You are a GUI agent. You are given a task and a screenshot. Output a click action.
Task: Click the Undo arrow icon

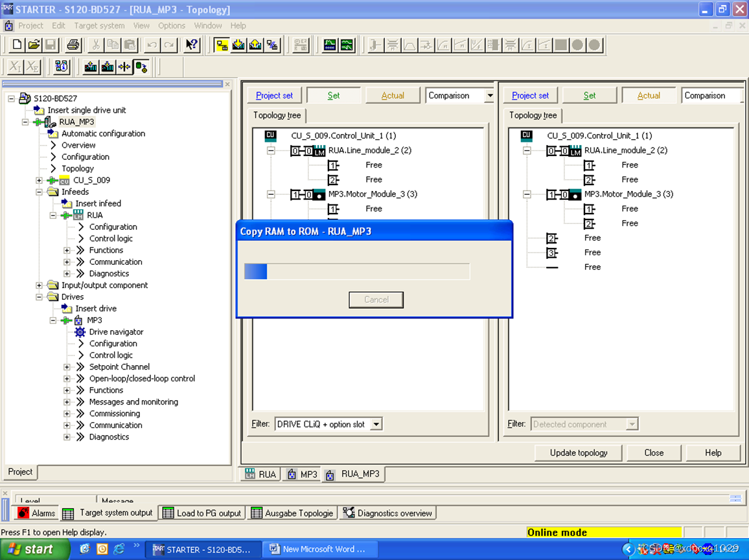pyautogui.click(x=152, y=45)
